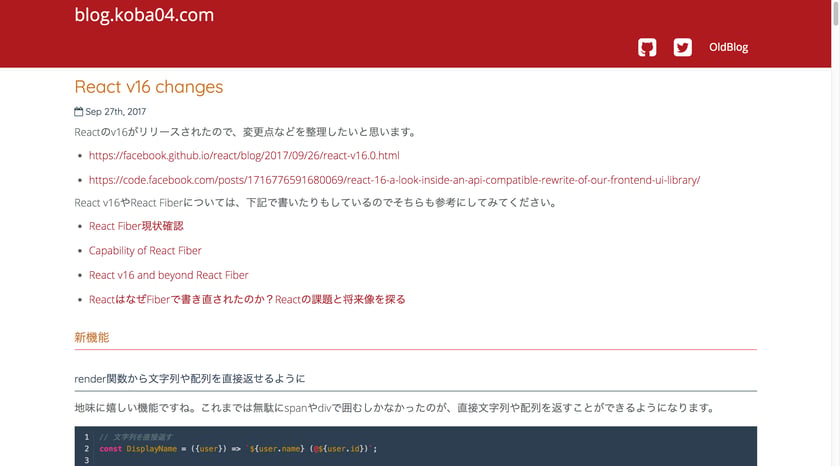The height and width of the screenshot is (466, 840).
Task: Click the intro sentence Reactのv16がリリースされたので
Action: click(x=246, y=132)
